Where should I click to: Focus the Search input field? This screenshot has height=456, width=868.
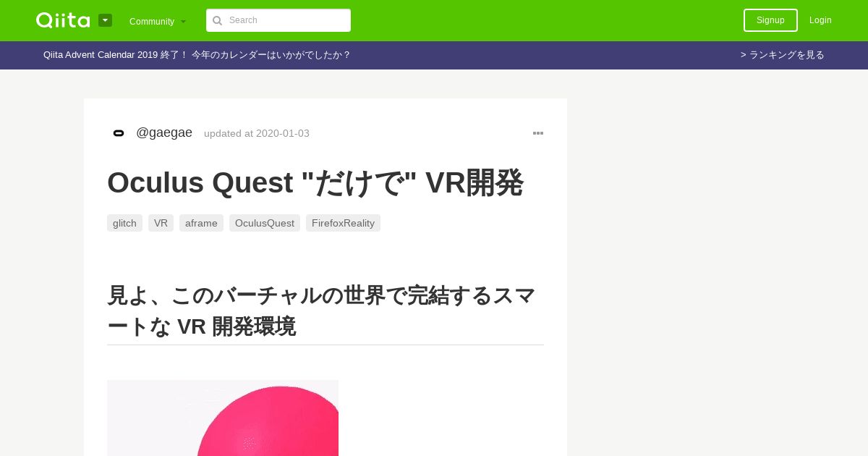coord(278,20)
